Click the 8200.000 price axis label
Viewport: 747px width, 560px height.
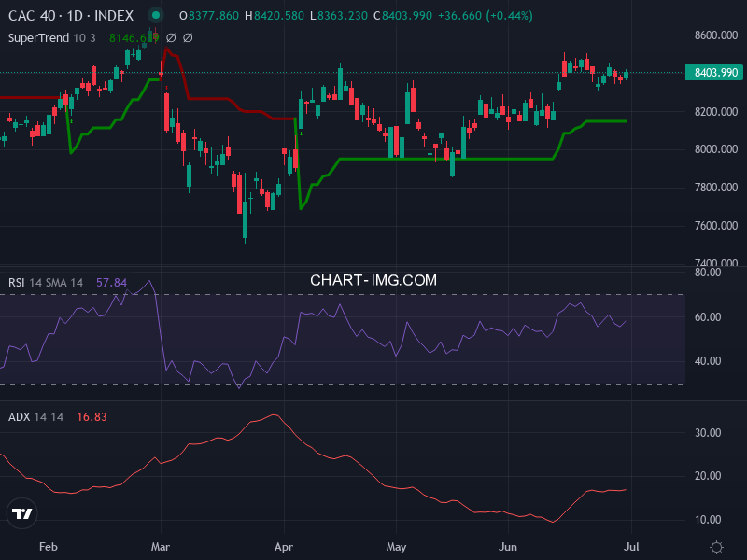(716, 111)
